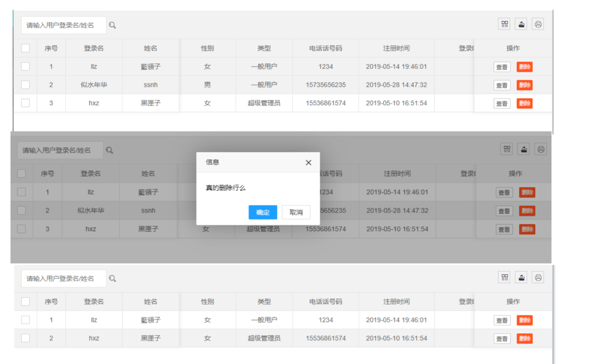Click 查看 for the hxz row behind the dialog
The width and height of the screenshot is (589, 364).
coord(504,229)
